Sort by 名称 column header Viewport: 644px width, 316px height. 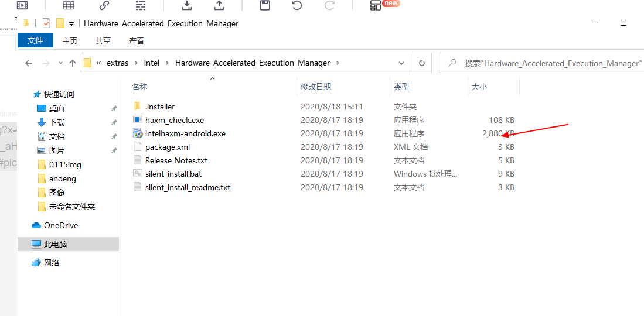coord(139,87)
